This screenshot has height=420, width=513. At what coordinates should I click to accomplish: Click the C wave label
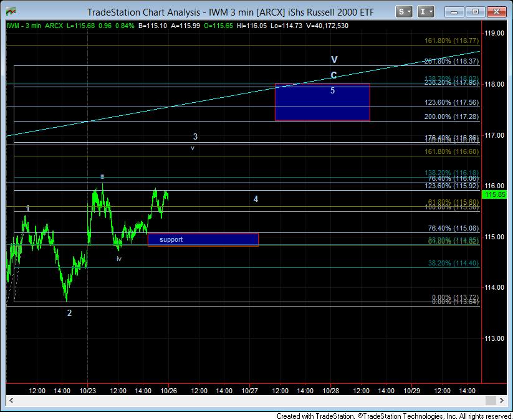pos(333,75)
